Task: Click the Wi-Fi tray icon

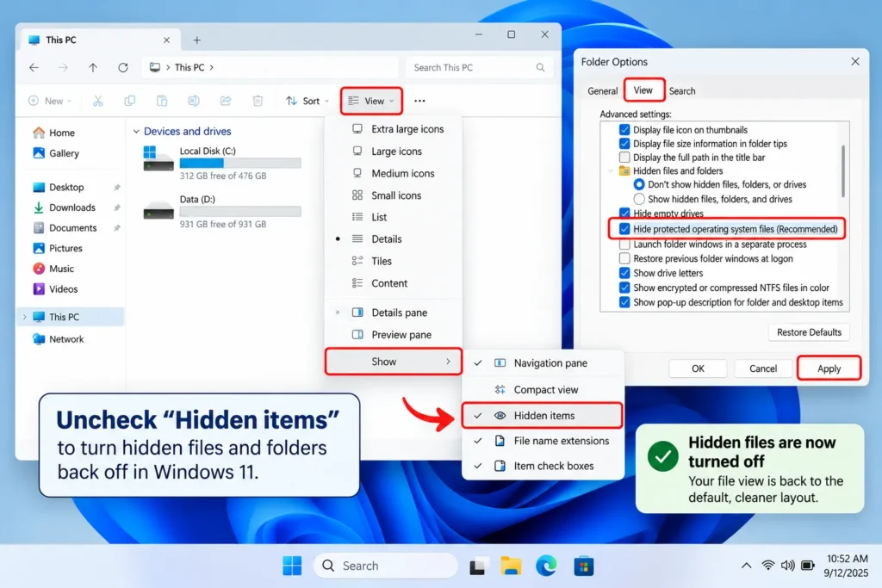Action: point(767,566)
